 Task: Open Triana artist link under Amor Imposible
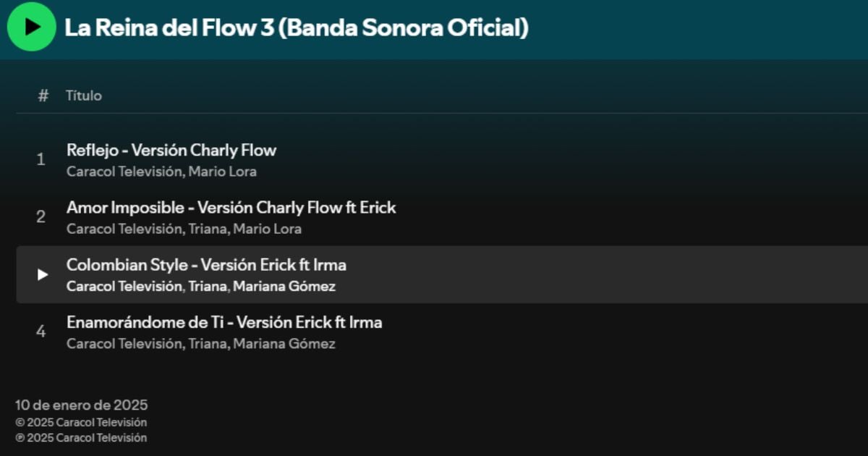point(207,229)
